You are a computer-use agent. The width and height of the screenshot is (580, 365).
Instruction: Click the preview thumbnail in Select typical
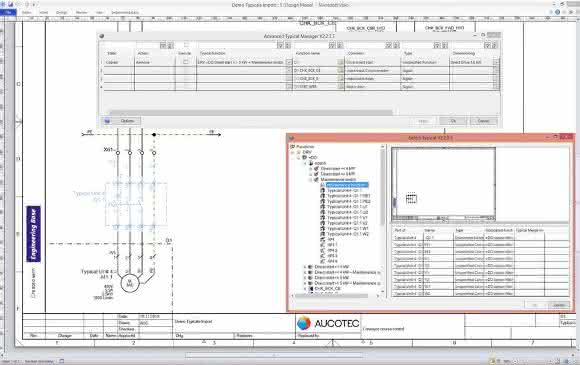coord(444,184)
